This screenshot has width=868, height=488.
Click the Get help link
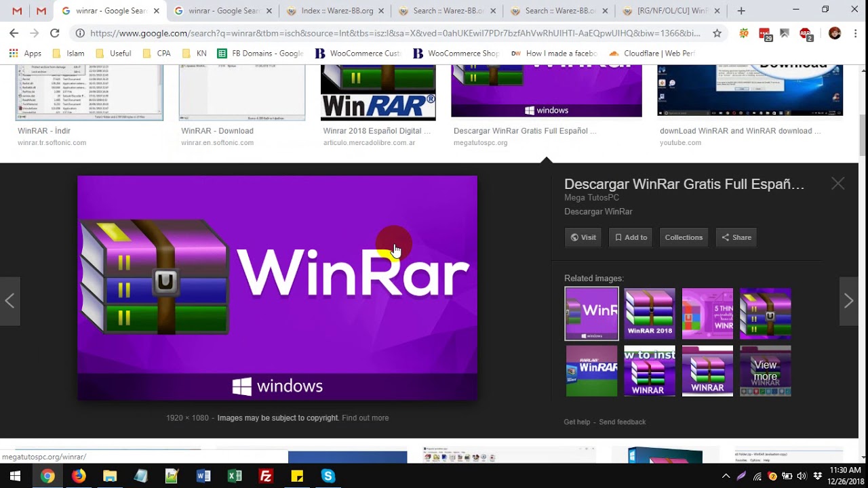[577, 422]
